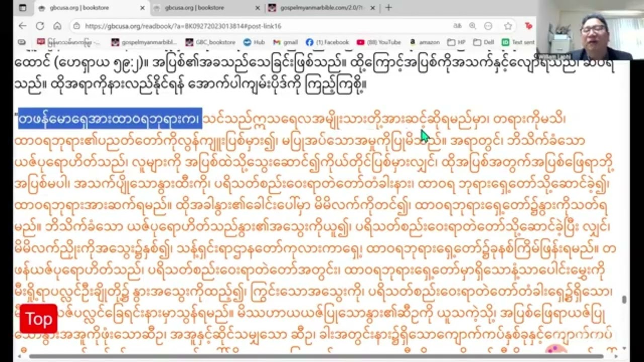Open the YouTube bookmark
This screenshot has height=362, width=644.
coord(379,42)
